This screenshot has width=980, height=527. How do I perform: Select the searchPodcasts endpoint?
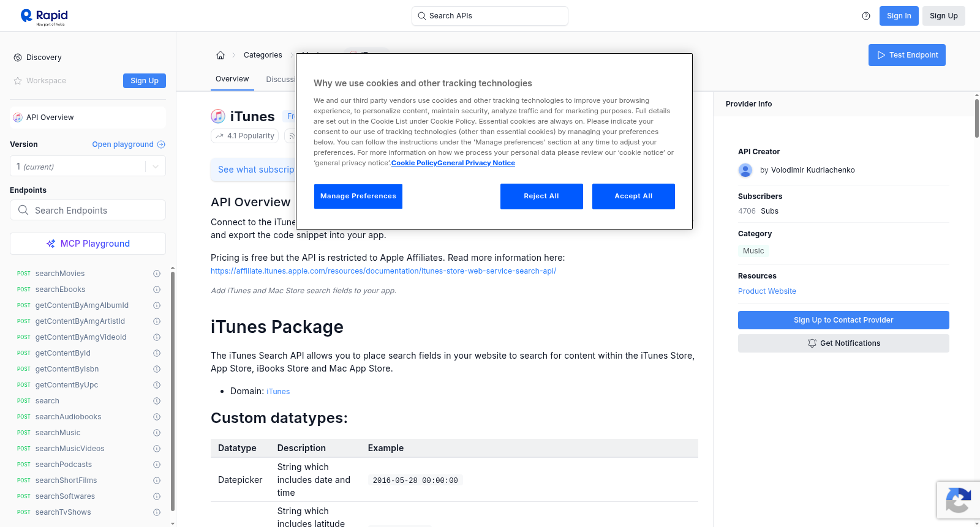point(64,465)
